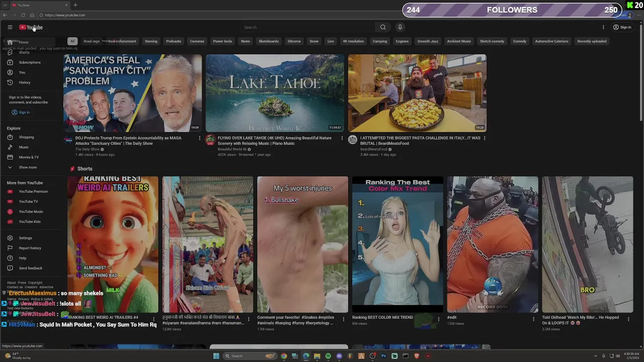This screenshot has width=644, height=362.
Task: Open YouTube TV link
Action: (x=28, y=202)
